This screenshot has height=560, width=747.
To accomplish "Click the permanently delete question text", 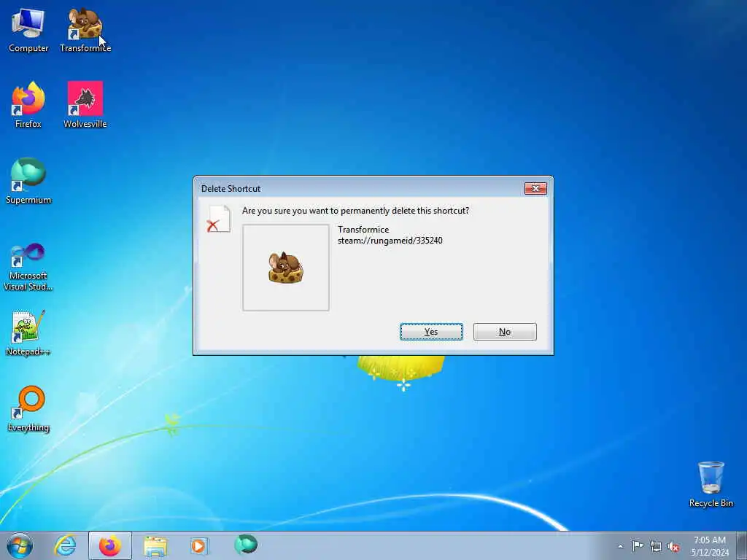I will click(355, 211).
